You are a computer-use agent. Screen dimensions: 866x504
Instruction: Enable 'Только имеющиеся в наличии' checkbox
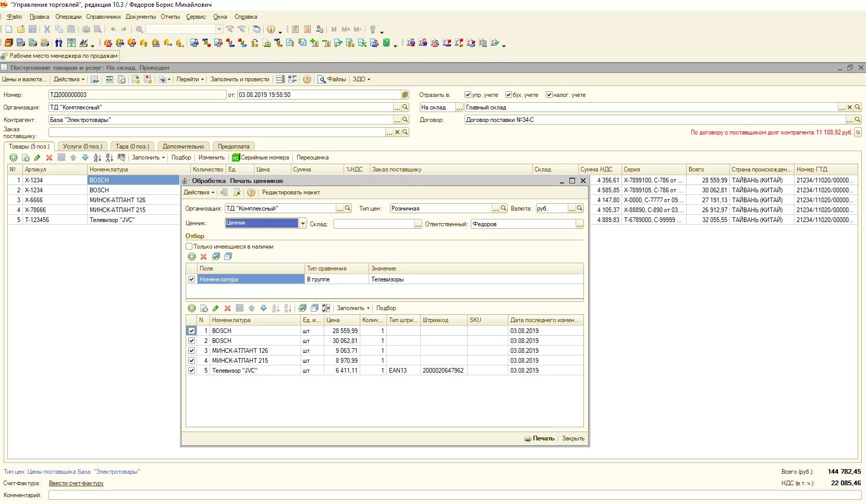(189, 247)
